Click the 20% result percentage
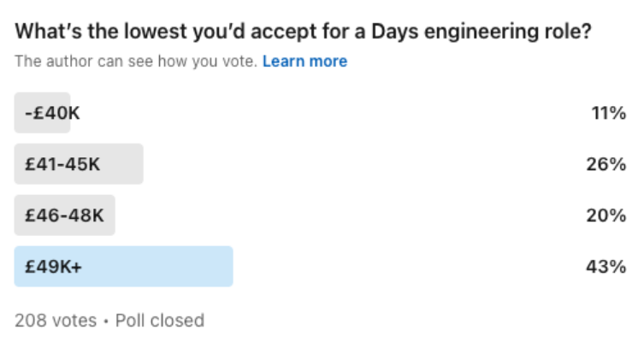 coord(608,215)
